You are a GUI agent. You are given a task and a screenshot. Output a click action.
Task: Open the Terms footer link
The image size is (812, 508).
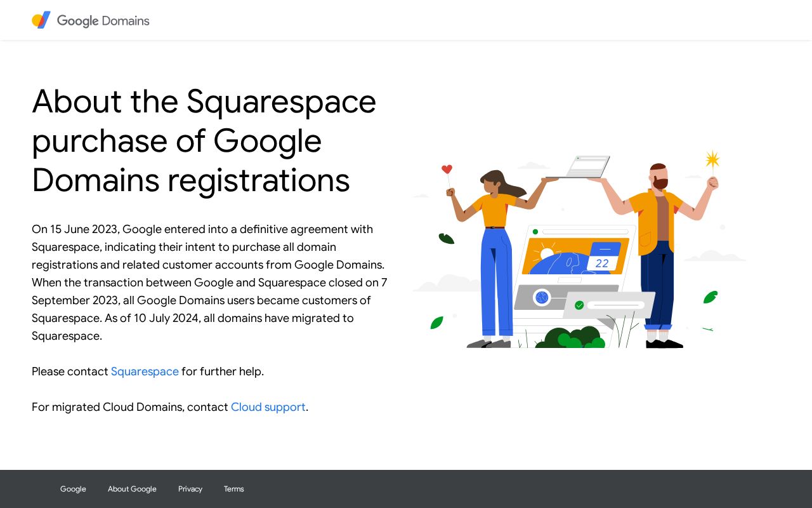click(x=233, y=489)
